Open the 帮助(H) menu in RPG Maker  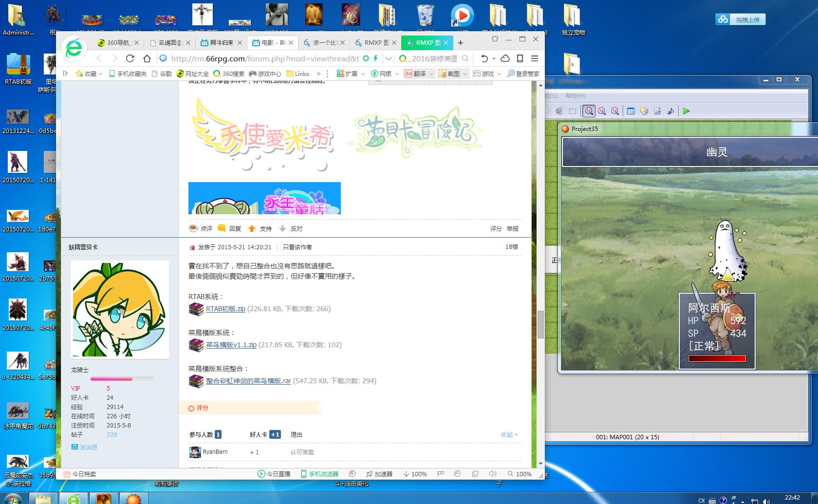[576, 96]
